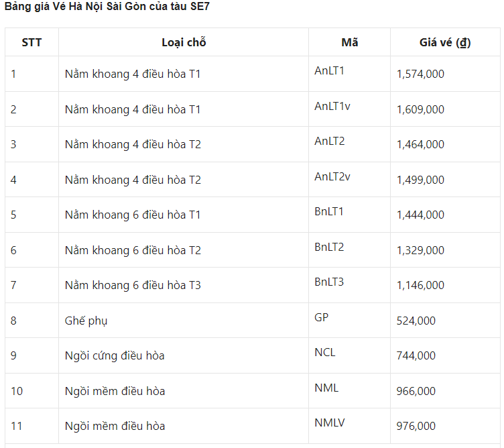Click the 'Giá vé (₫)' column header
The height and width of the screenshot is (448, 504).
click(x=445, y=42)
